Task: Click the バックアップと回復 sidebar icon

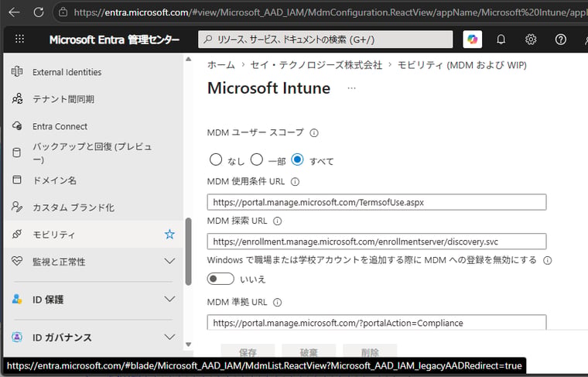Action: 17,153
